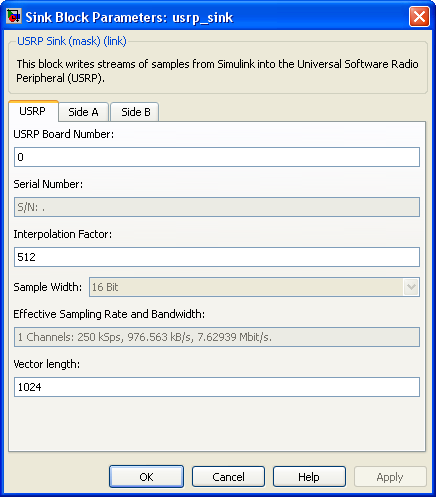This screenshot has width=436, height=497.
Task: Click the 'USRP Board Number:' label
Action: point(64,134)
